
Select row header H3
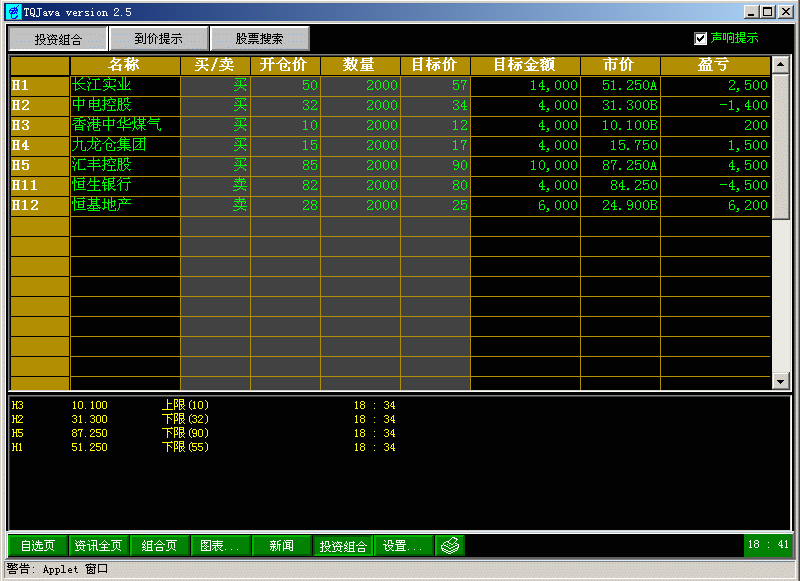40,125
